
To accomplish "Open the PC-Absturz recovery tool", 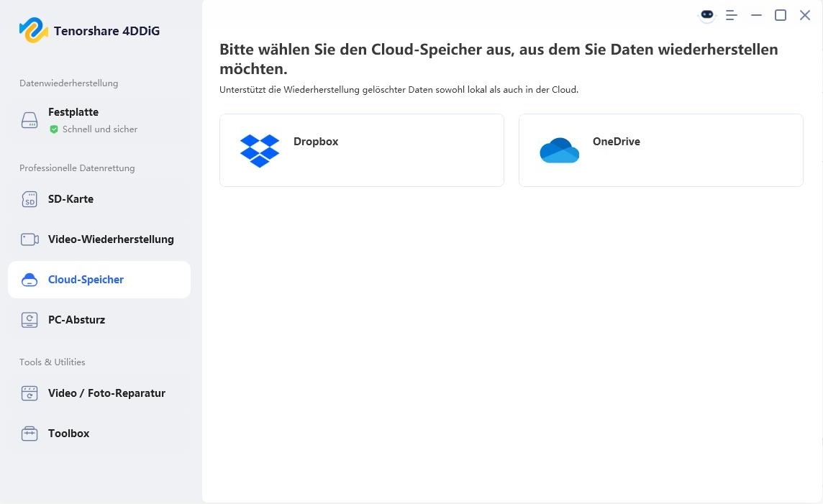I will tap(77, 320).
